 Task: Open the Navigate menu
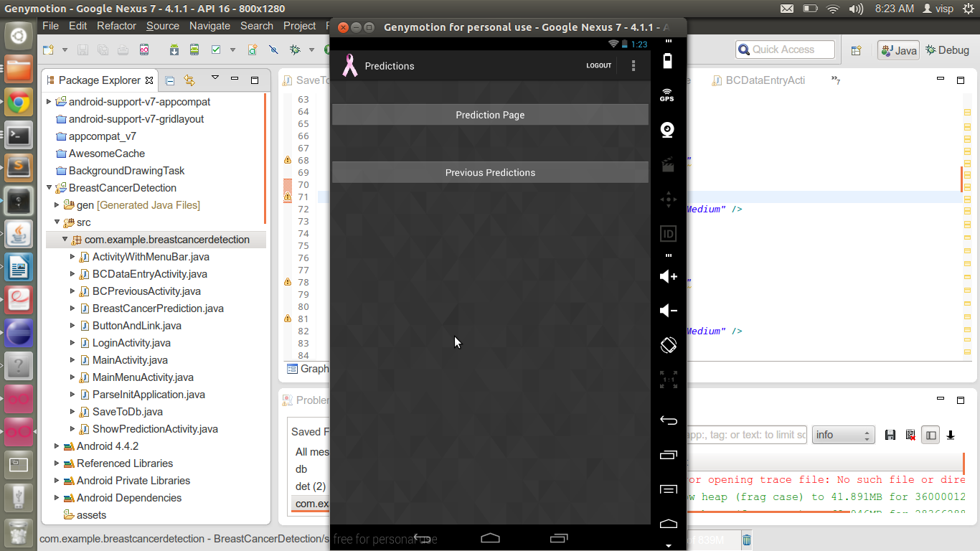click(x=209, y=26)
